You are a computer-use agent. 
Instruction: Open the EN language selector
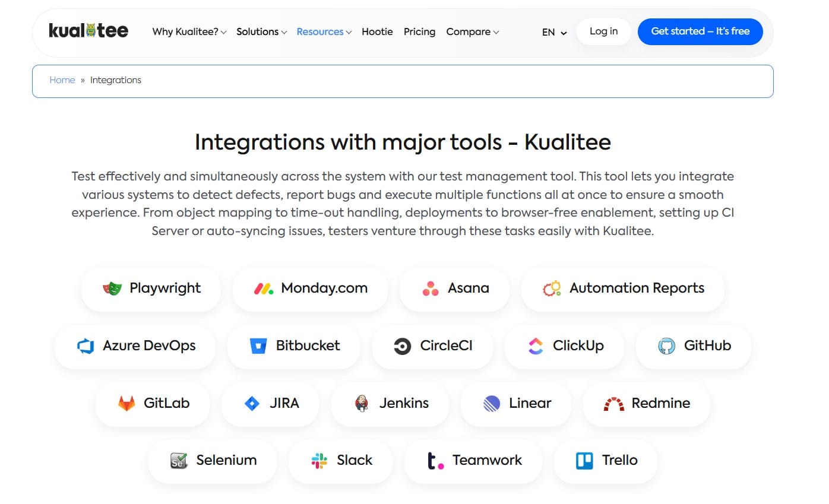click(x=555, y=33)
